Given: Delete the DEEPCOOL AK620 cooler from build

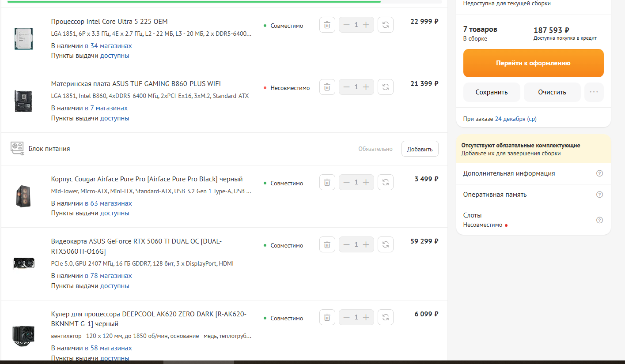Looking at the screenshot, I should point(327,317).
